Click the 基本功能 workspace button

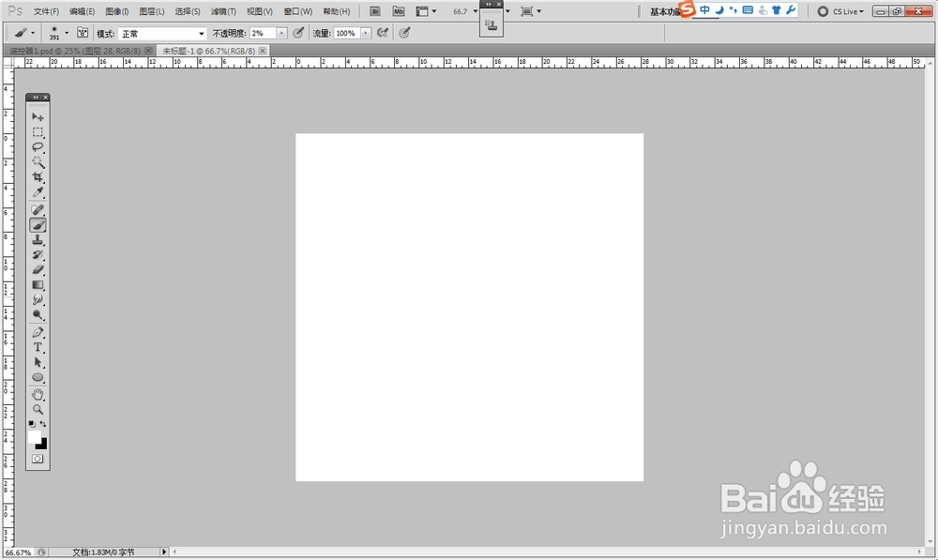pos(665,12)
